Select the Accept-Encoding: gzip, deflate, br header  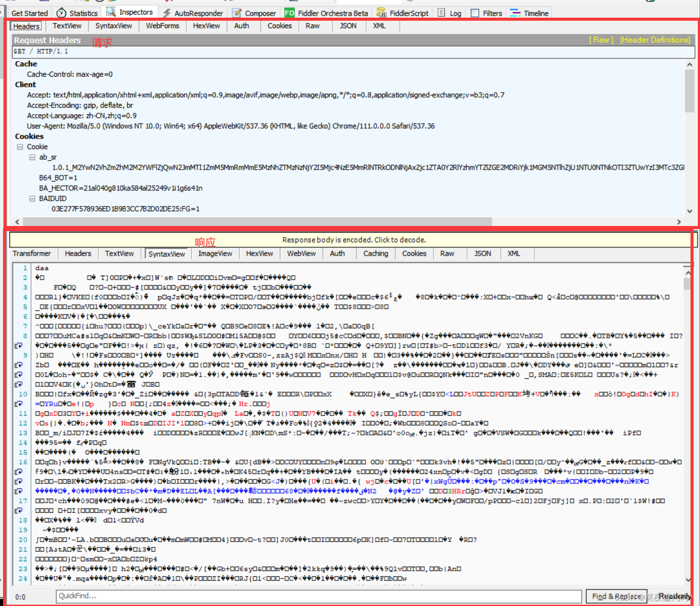[x=80, y=105]
